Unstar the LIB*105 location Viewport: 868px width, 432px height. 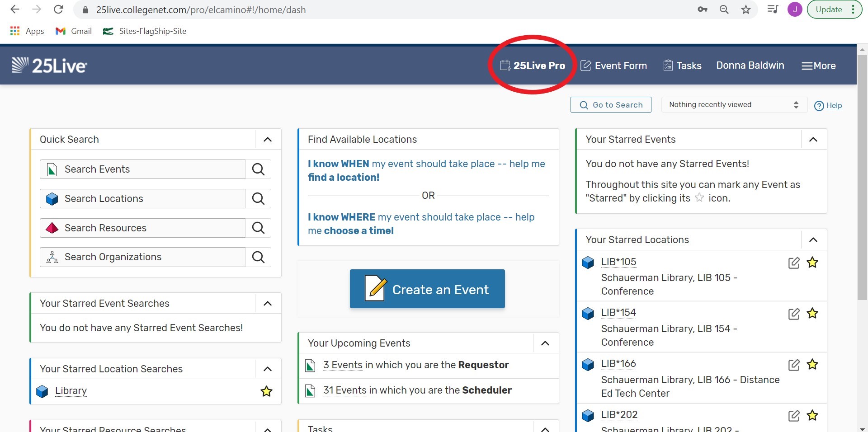(x=812, y=263)
